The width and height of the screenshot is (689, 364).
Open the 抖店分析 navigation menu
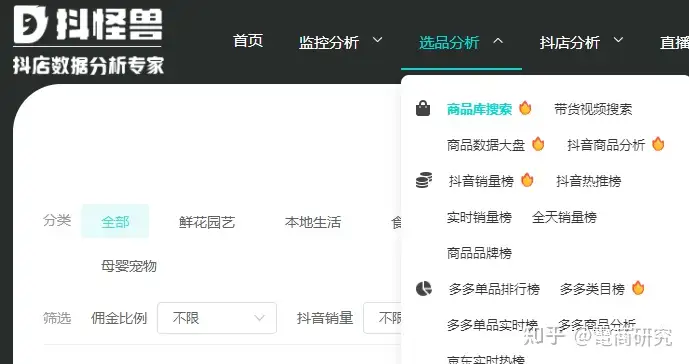569,43
